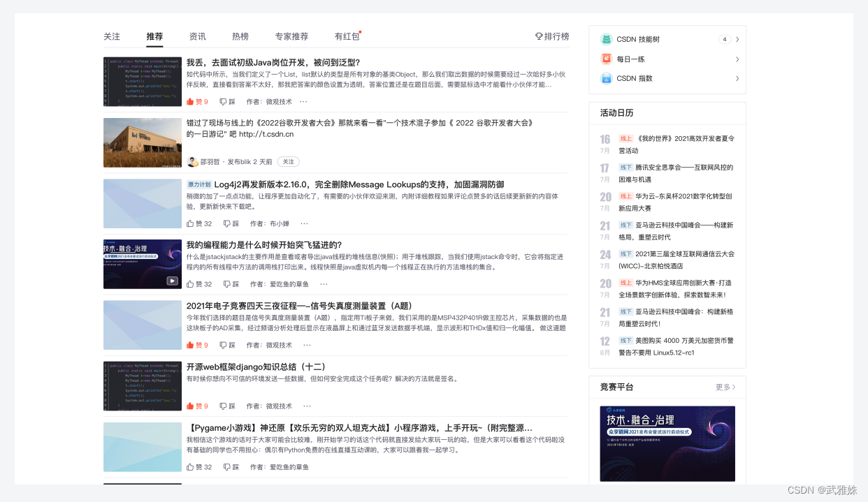Expand CSDN 指数 chevron arrow
This screenshot has width=868, height=502.
coord(737,78)
